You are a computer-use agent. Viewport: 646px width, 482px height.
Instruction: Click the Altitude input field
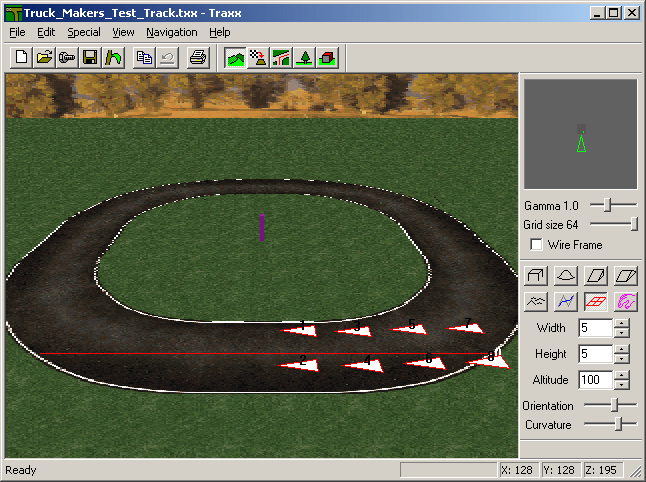[595, 380]
